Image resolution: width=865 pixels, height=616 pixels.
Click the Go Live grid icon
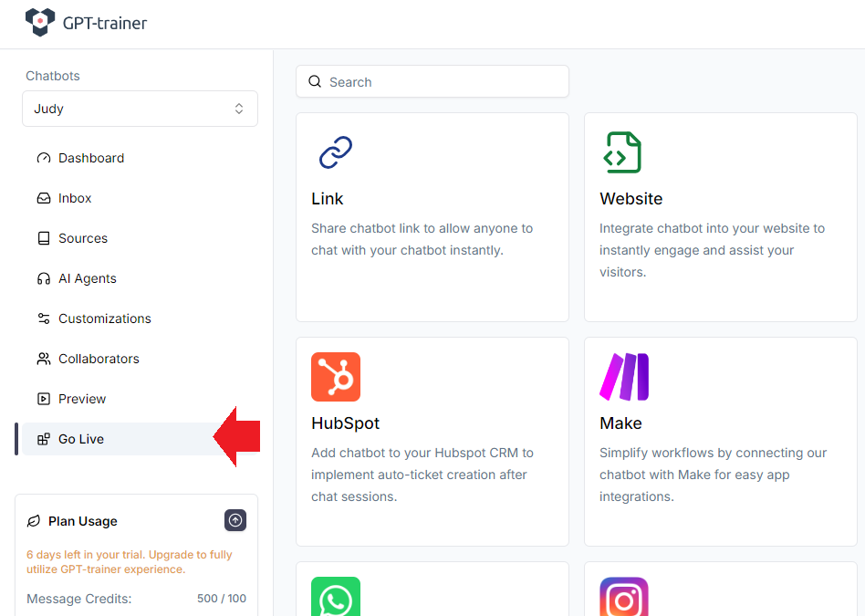[44, 439]
